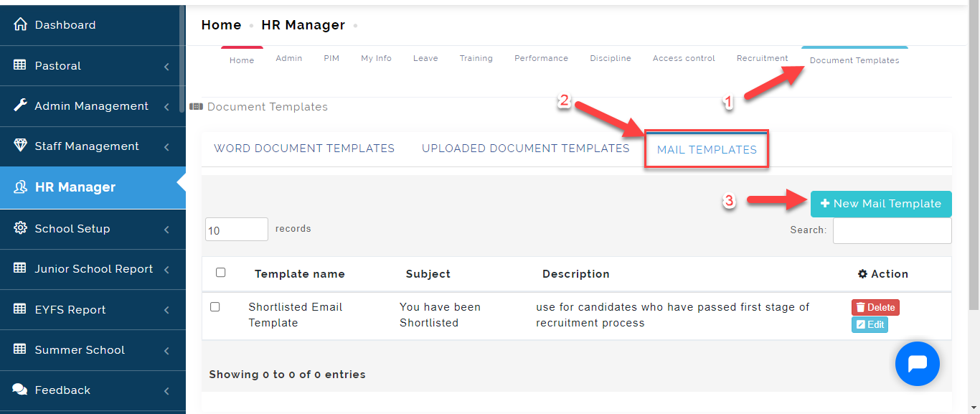Click the 'You have been Shortlisted' subject cell
The height and width of the screenshot is (414, 980).
click(x=440, y=315)
